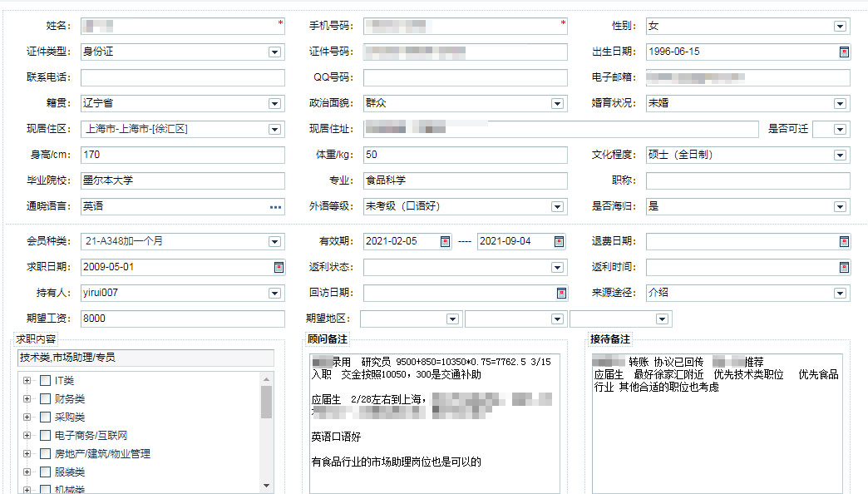Open the 来源途径 dropdown
868x494 pixels.
click(x=840, y=293)
